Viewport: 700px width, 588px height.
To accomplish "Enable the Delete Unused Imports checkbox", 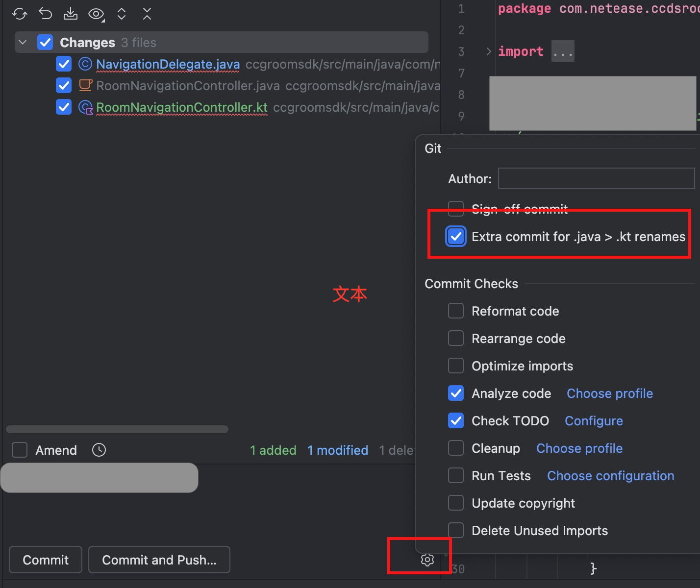I will [456, 530].
